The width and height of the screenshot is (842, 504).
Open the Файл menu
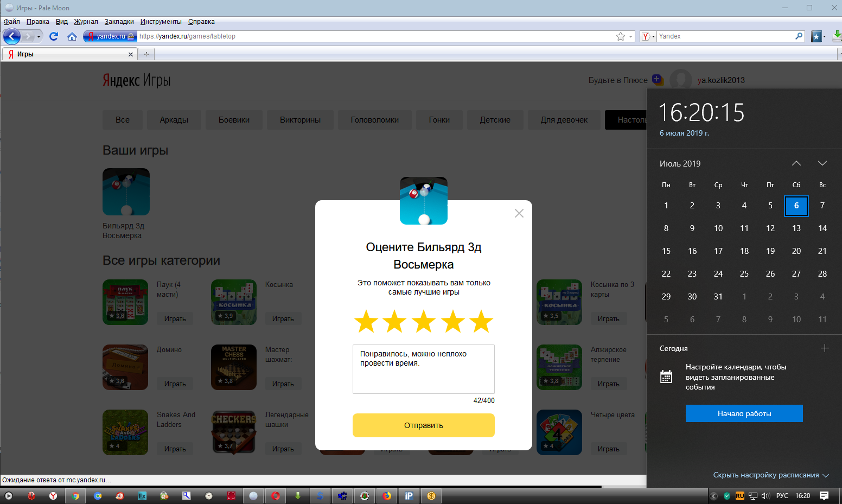tap(12, 22)
